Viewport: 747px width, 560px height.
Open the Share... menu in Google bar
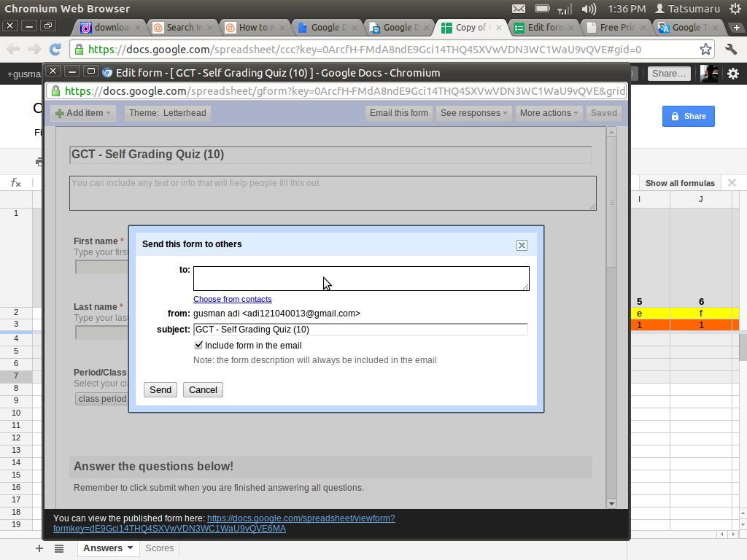[669, 74]
